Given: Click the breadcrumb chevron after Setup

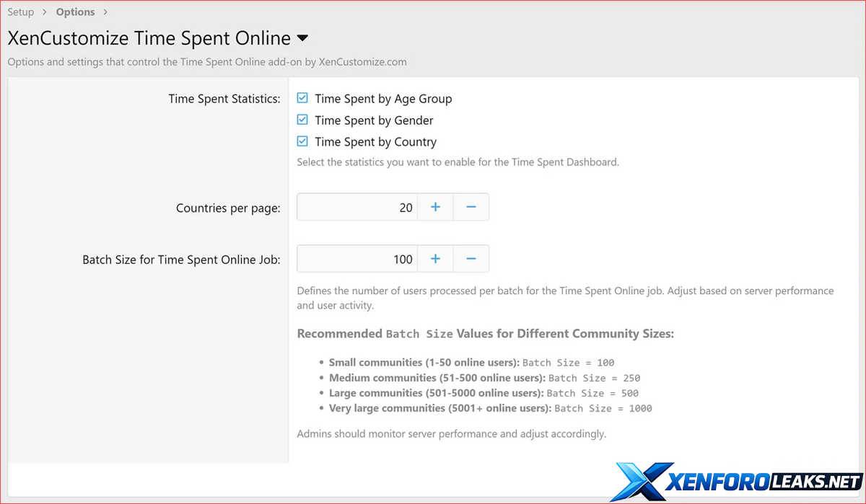Looking at the screenshot, I should (x=45, y=12).
